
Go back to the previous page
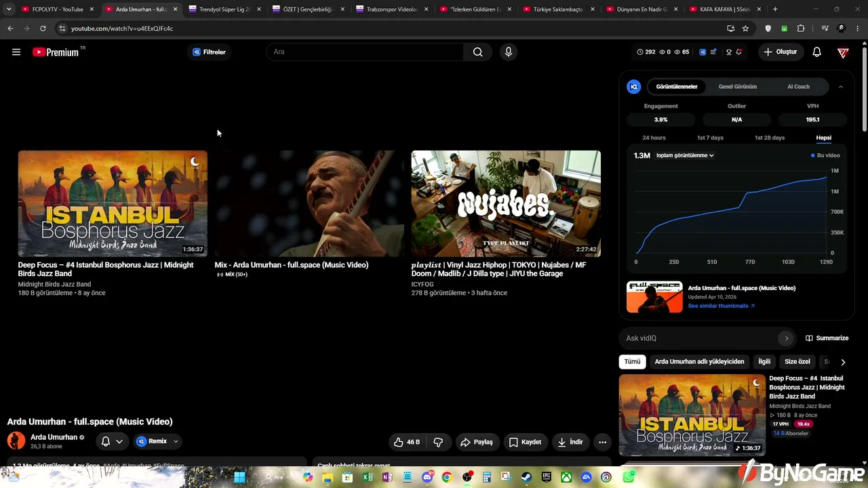pyautogui.click(x=10, y=28)
